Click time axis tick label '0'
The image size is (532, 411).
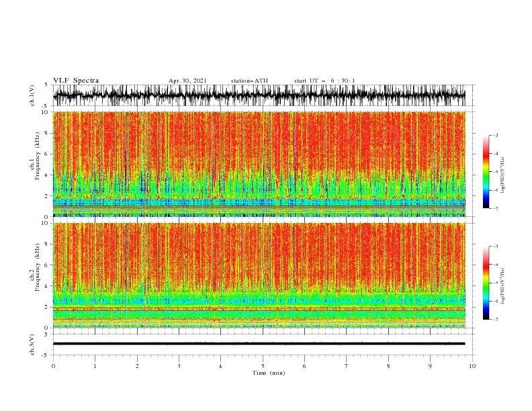(53, 366)
